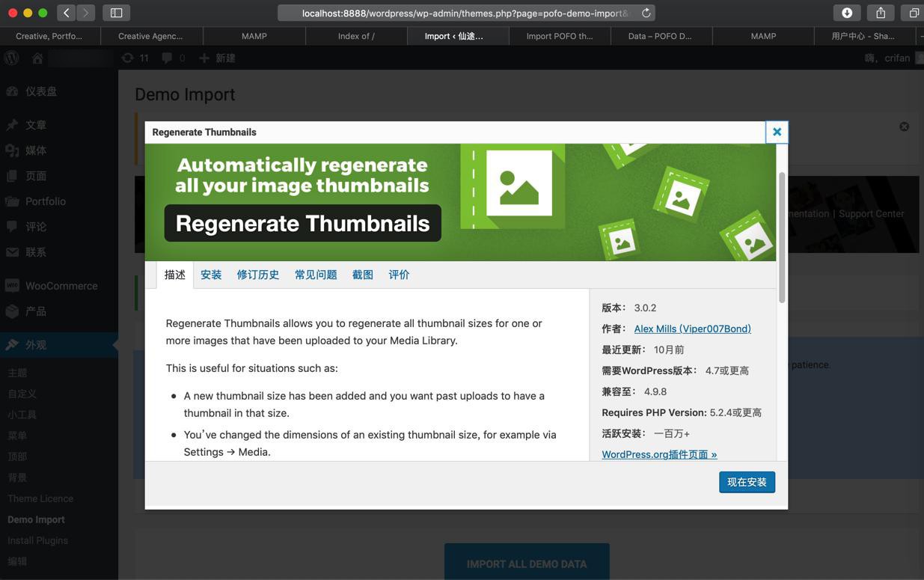Viewport: 924px width, 580px height.
Task: Click the home site icon in admin bar
Action: 37,58
